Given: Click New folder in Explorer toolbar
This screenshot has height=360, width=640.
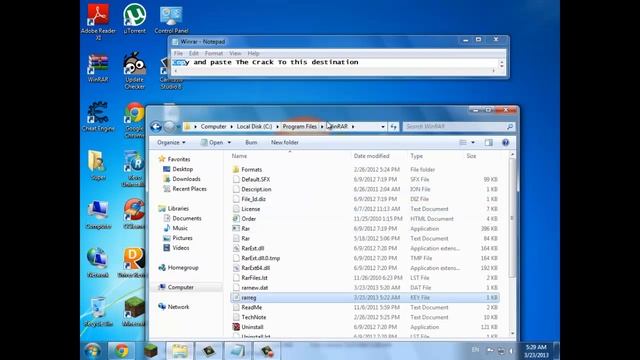Looking at the screenshot, I should (284, 142).
